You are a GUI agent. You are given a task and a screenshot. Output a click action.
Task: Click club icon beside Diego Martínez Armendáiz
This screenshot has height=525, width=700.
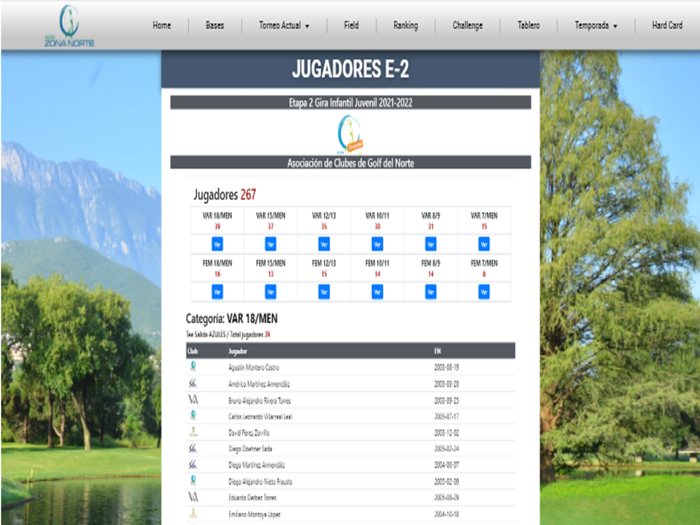(x=193, y=465)
